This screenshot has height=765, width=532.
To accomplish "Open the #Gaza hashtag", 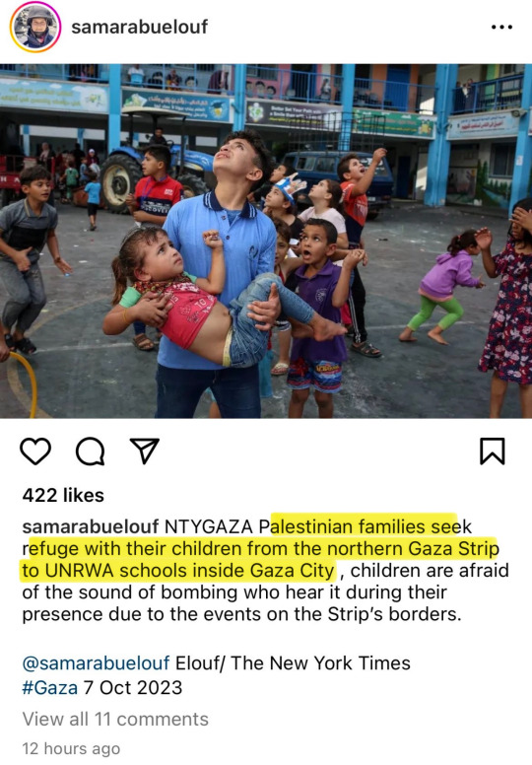I will coord(49,688).
